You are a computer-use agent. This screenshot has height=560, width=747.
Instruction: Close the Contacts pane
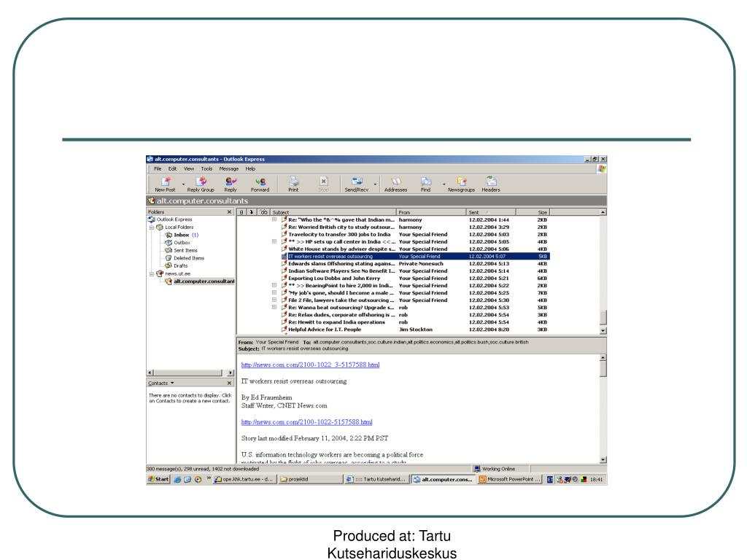229,383
